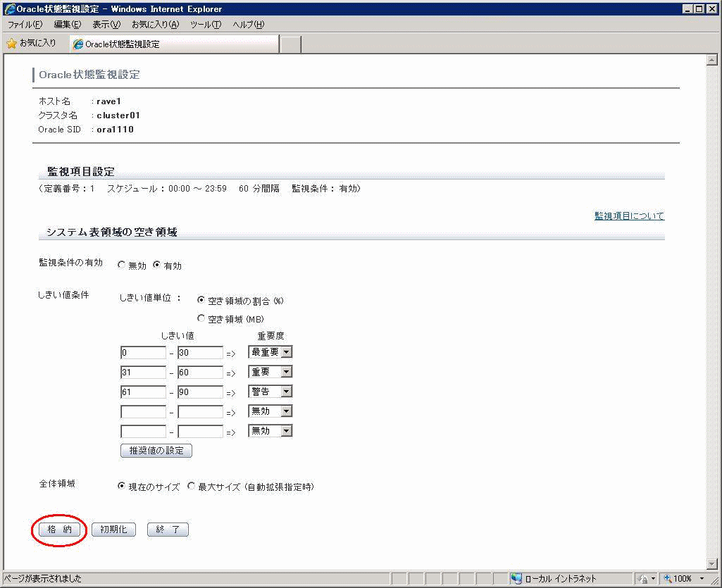Image resolution: width=722 pixels, height=588 pixels.
Task: Click the IE page icon on the tab
Action: [78, 44]
